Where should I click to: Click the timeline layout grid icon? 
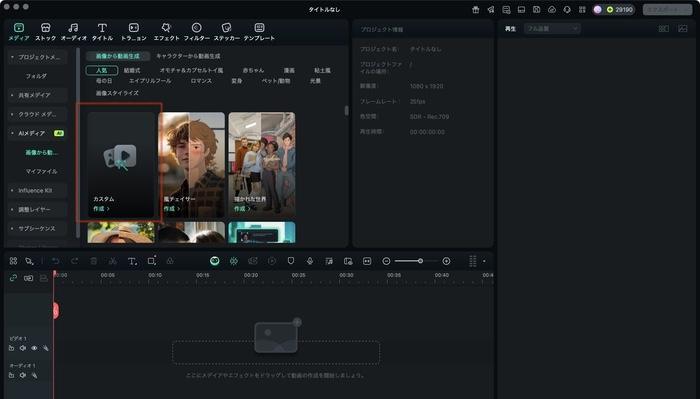(x=13, y=261)
